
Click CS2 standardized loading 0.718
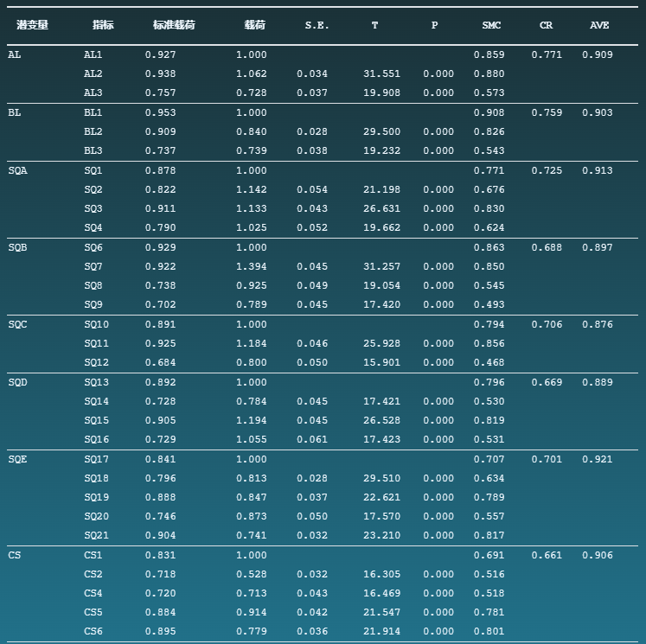click(160, 574)
